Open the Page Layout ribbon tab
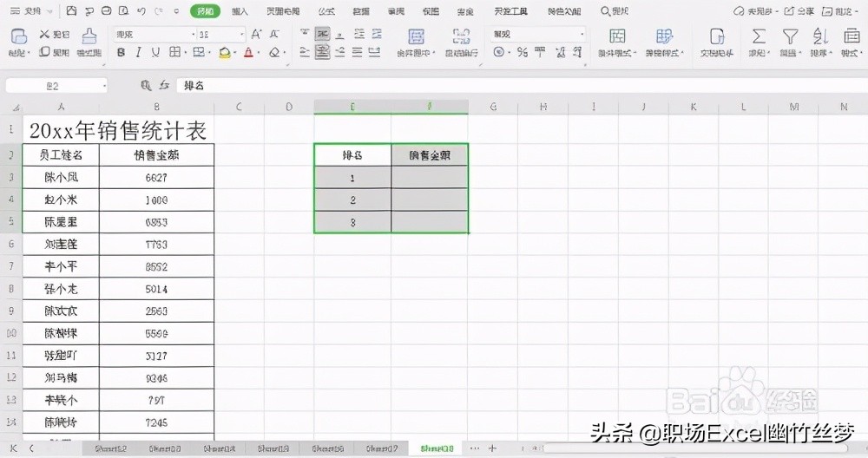 283,11
